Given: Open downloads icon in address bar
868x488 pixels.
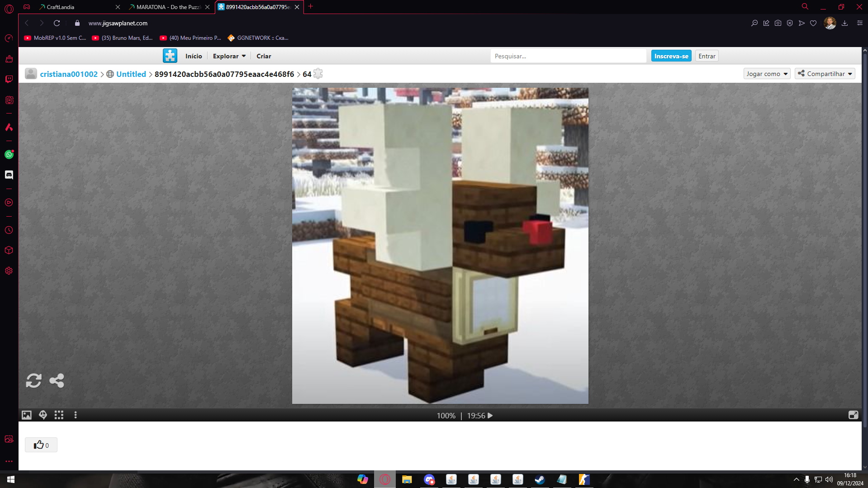Looking at the screenshot, I should pyautogui.click(x=844, y=23).
